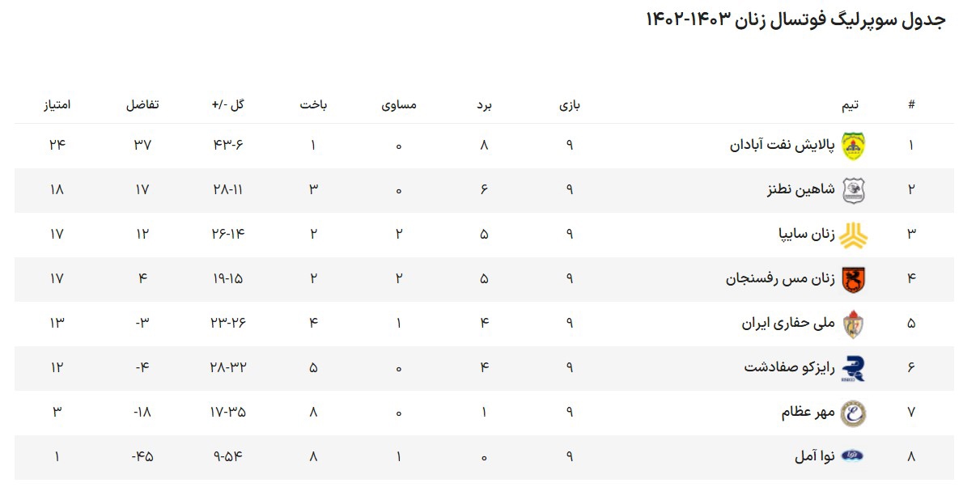Click the نوا آمل team logo
The height and width of the screenshot is (500, 980).
click(x=854, y=456)
